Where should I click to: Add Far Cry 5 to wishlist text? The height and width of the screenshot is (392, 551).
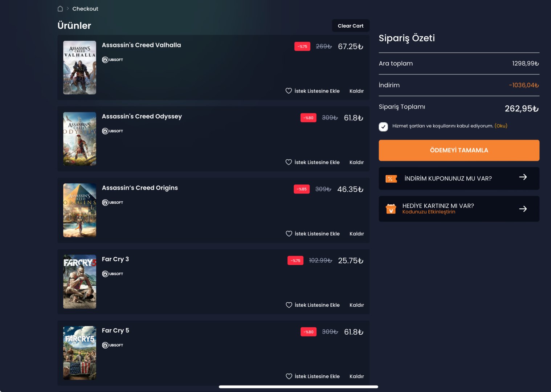click(317, 376)
